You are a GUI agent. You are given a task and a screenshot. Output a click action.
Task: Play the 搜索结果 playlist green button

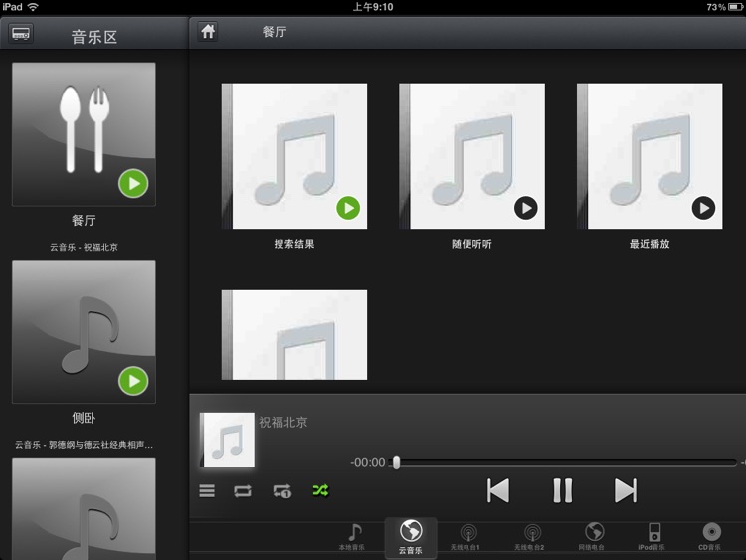pyautogui.click(x=348, y=208)
